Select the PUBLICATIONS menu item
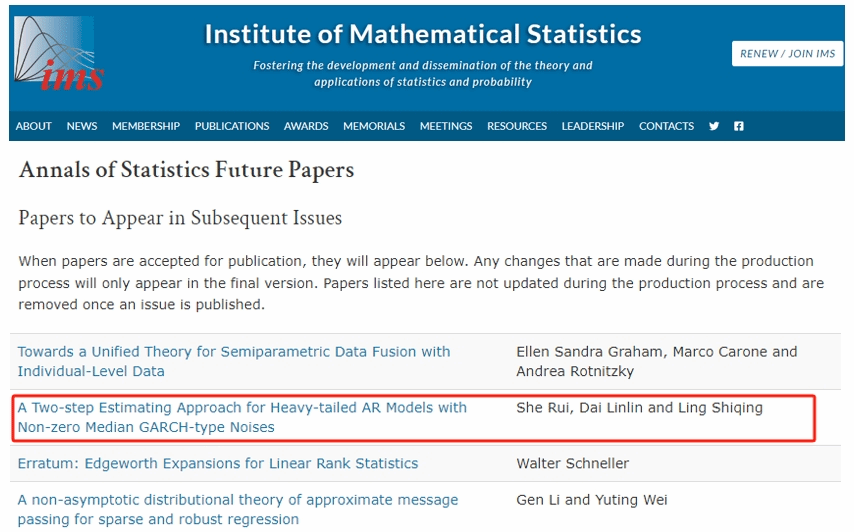 (232, 126)
